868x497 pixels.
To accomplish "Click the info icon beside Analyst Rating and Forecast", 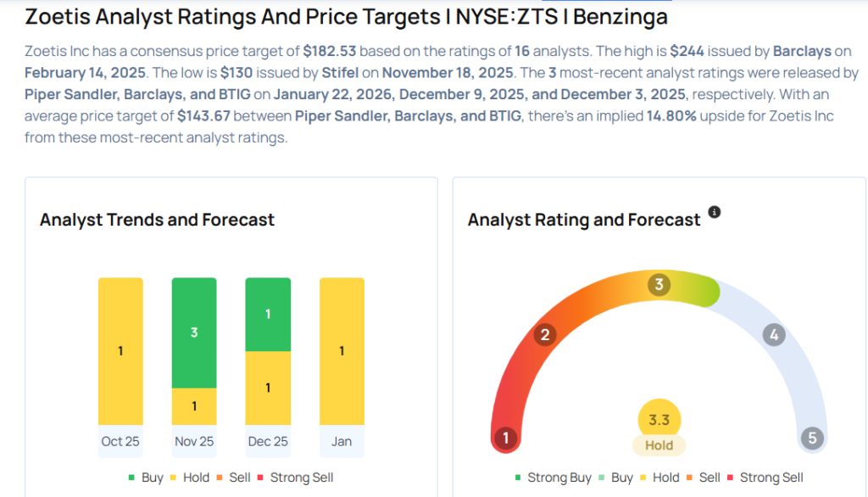I will [x=715, y=212].
